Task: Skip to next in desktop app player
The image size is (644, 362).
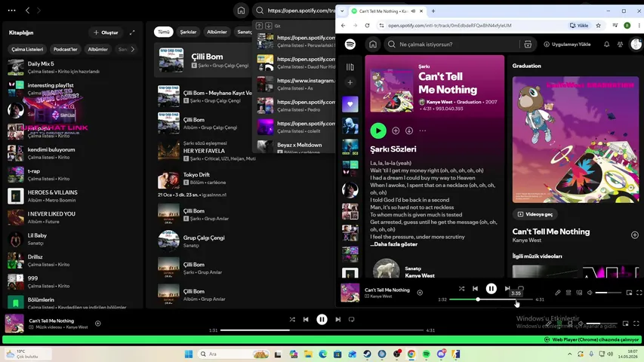Action: [x=338, y=319]
